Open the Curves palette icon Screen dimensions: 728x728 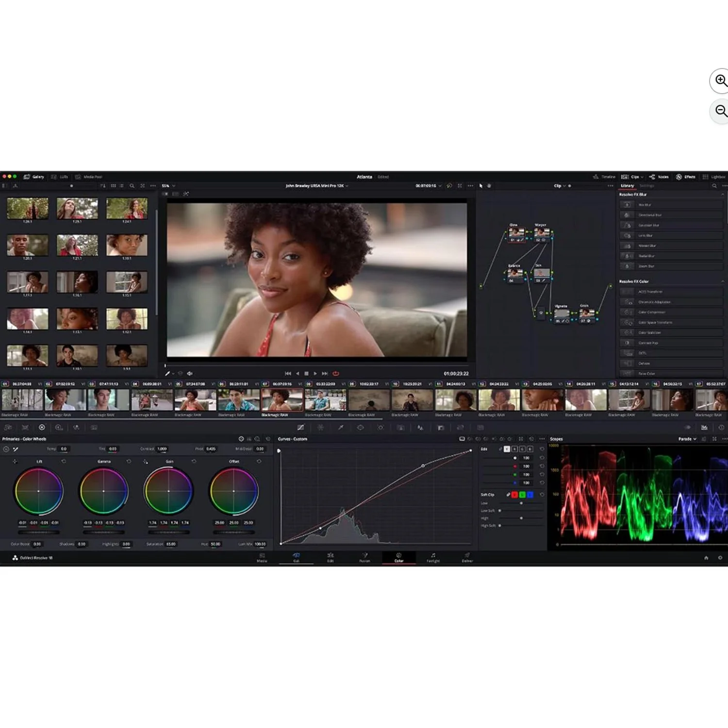pos(300,428)
